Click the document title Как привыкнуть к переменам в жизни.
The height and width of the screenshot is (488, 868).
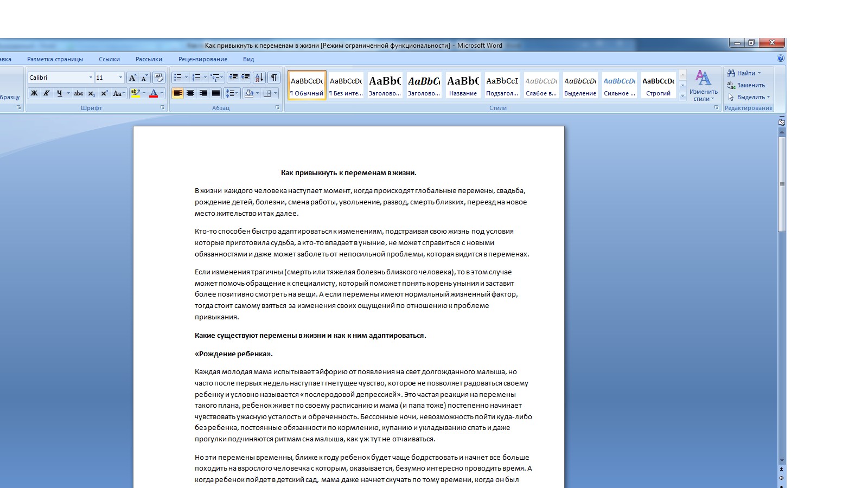pos(349,173)
